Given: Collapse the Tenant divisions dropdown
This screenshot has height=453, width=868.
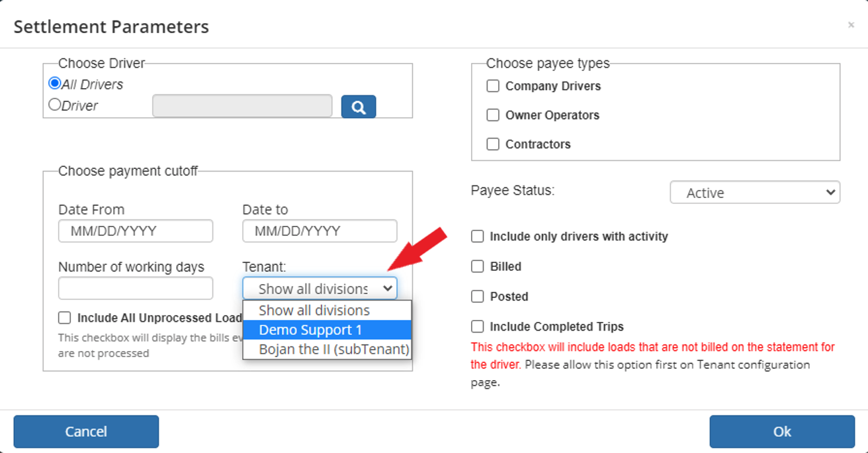Looking at the screenshot, I should [320, 288].
